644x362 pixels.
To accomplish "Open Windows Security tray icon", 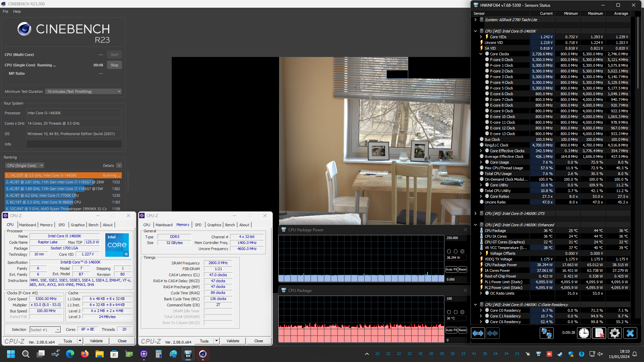I will (x=571, y=354).
